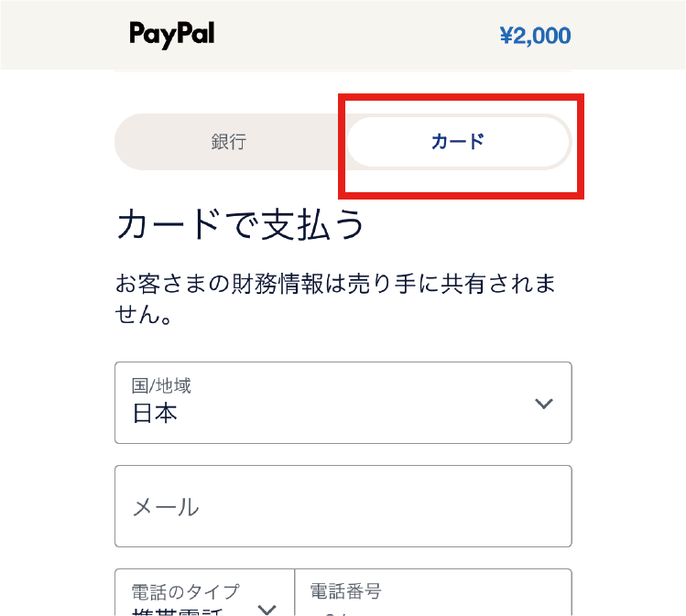Click the カードで支払う heading
The image size is (686, 616).
click(x=241, y=224)
